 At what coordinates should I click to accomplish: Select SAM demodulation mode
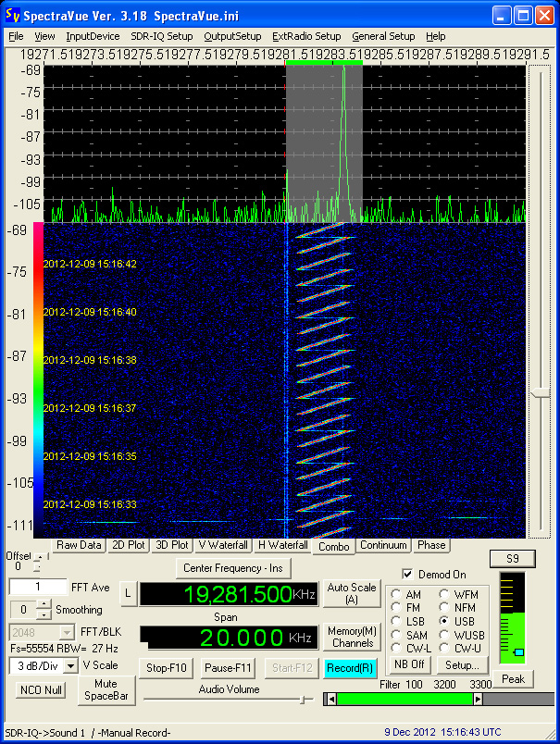pyautogui.click(x=396, y=635)
